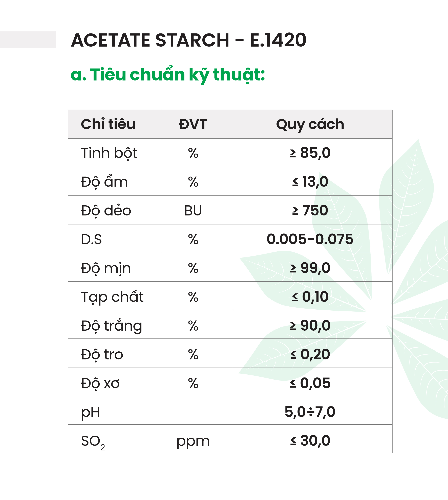Click the Tạp chất row label
This screenshot has width=448, height=500.
tap(112, 296)
